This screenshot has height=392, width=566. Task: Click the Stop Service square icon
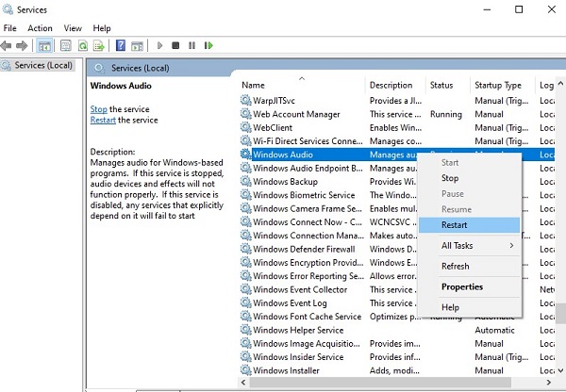pyautogui.click(x=175, y=45)
